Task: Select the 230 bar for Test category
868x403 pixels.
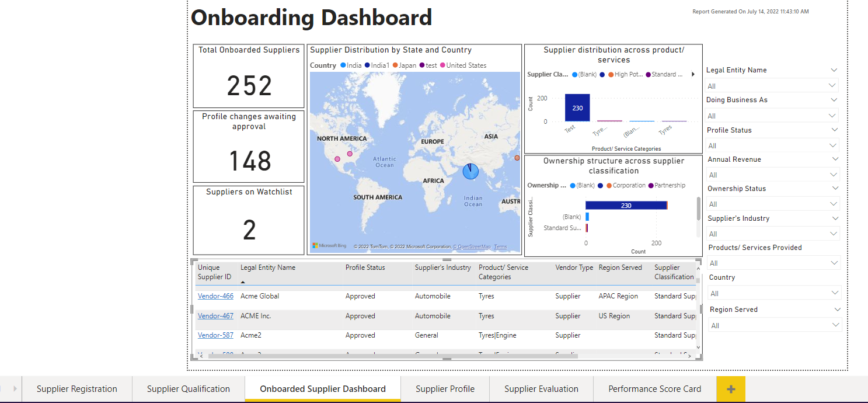Action: pos(577,108)
